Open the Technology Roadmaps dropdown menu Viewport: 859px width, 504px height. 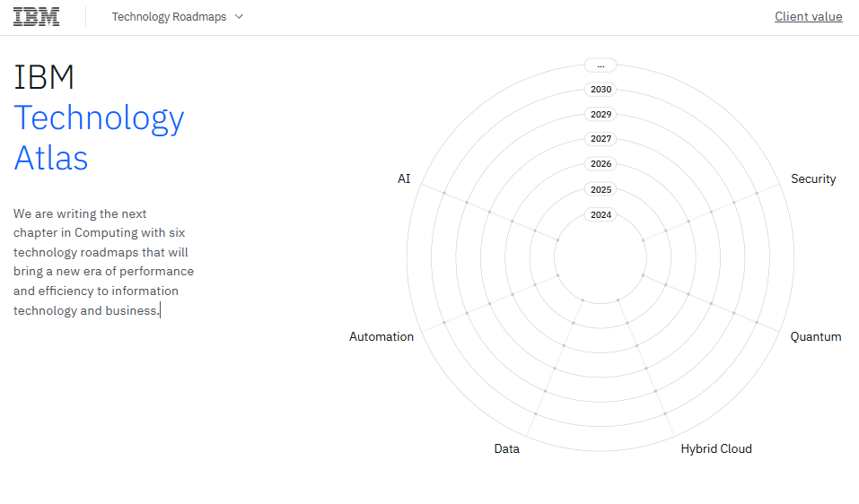point(178,17)
